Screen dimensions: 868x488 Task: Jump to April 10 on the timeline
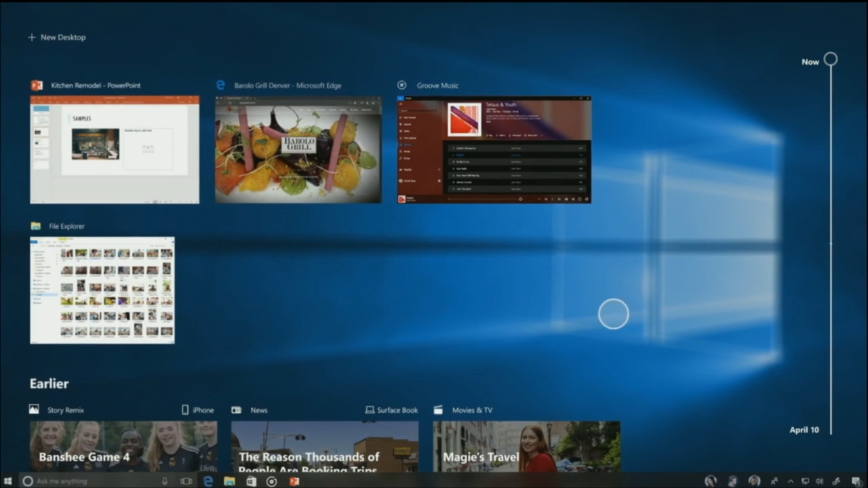pos(804,429)
